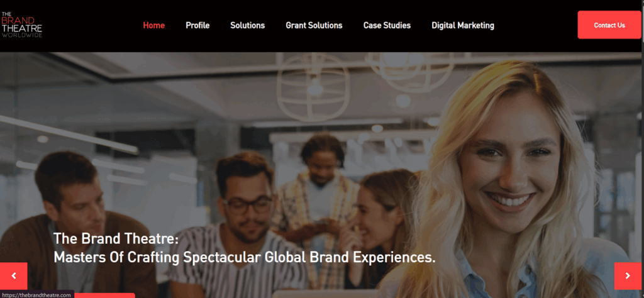Click the red Contact Us button
The height and width of the screenshot is (298, 644).
(609, 25)
